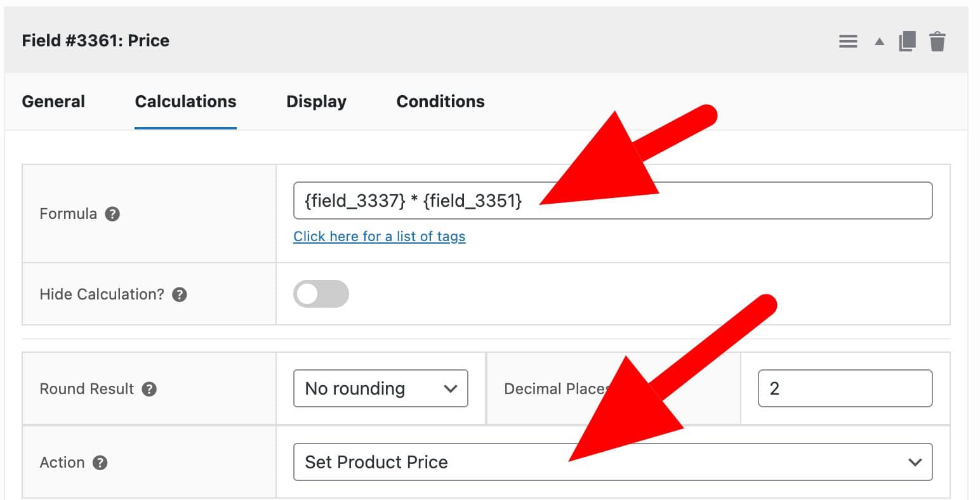
Task: Click the Hide Calculation help icon
Action: pyautogui.click(x=179, y=294)
